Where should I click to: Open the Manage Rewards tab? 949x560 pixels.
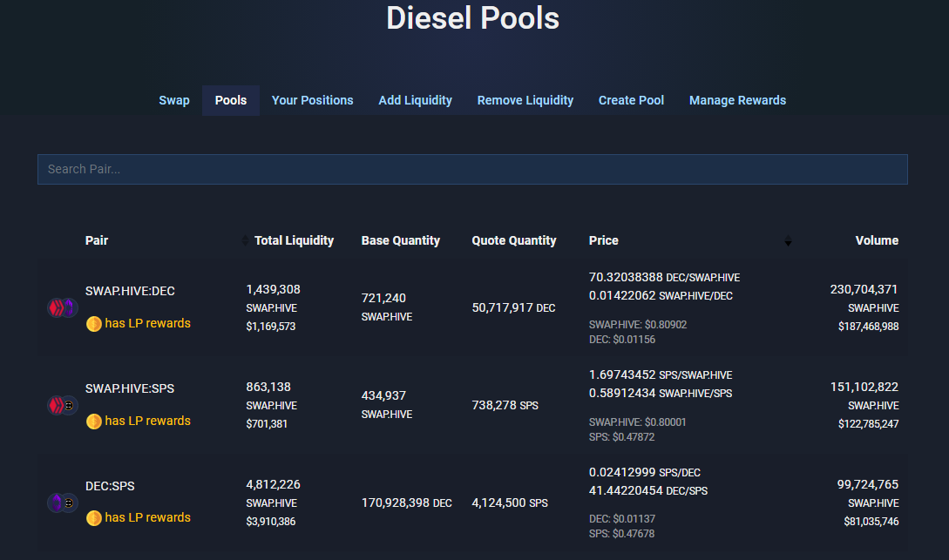click(x=737, y=100)
